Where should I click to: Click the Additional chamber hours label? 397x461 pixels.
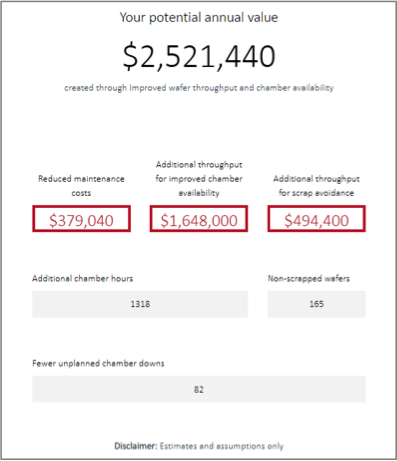click(x=82, y=279)
